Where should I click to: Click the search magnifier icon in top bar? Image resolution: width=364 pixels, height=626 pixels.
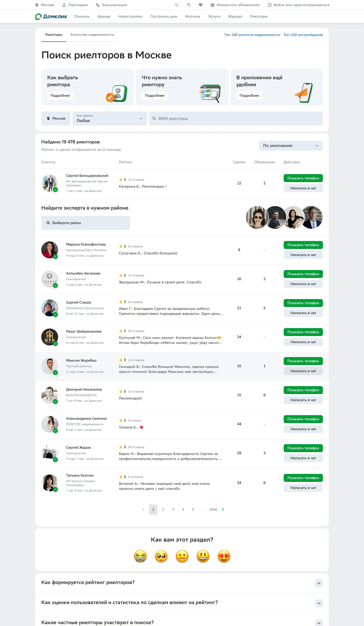tap(177, 5)
